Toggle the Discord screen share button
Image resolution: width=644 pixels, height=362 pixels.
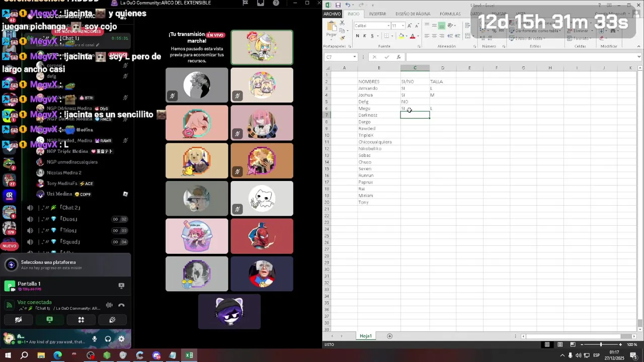pyautogui.click(x=50, y=320)
